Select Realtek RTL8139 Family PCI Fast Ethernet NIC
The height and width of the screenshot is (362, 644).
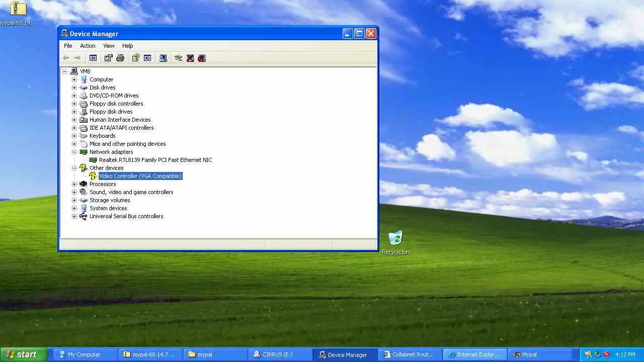click(x=155, y=160)
